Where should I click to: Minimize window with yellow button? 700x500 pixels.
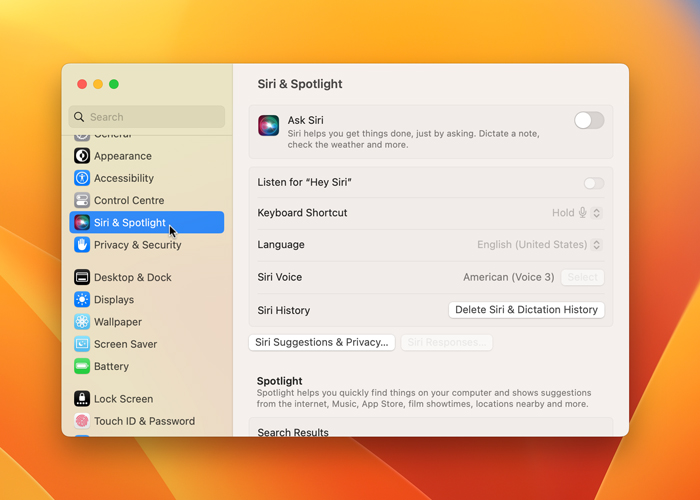pyautogui.click(x=98, y=84)
